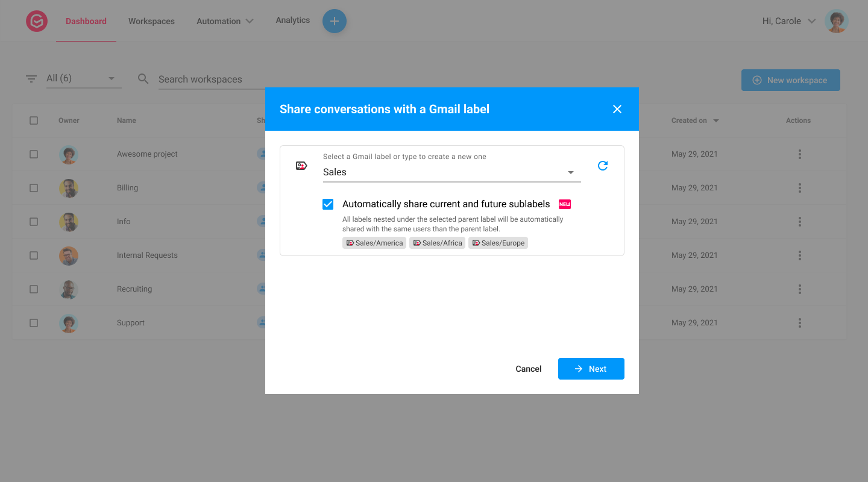
Task: Click the filter list icon
Action: pos(31,79)
